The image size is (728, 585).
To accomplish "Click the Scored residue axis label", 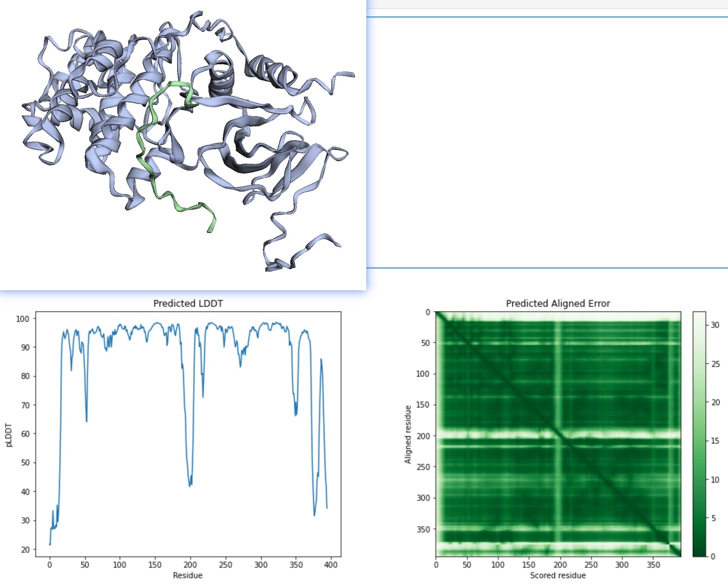I will [x=558, y=575].
